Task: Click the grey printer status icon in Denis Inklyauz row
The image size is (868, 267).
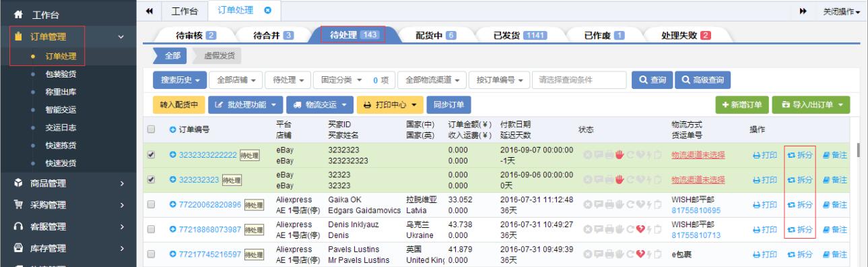Action: point(609,230)
